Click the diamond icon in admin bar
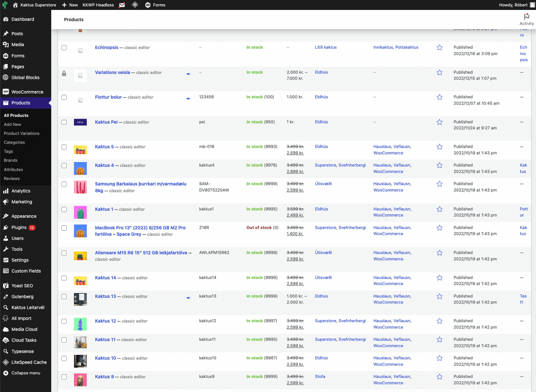536x392 pixels. [x=135, y=5]
